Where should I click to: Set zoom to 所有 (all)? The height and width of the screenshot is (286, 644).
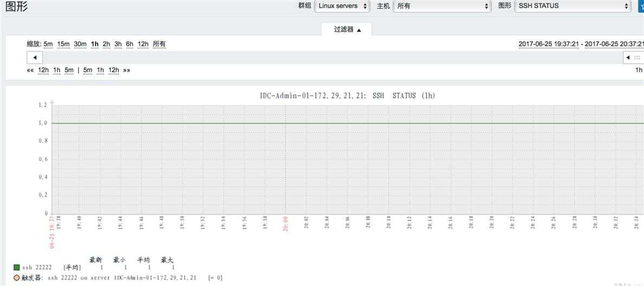tap(159, 44)
